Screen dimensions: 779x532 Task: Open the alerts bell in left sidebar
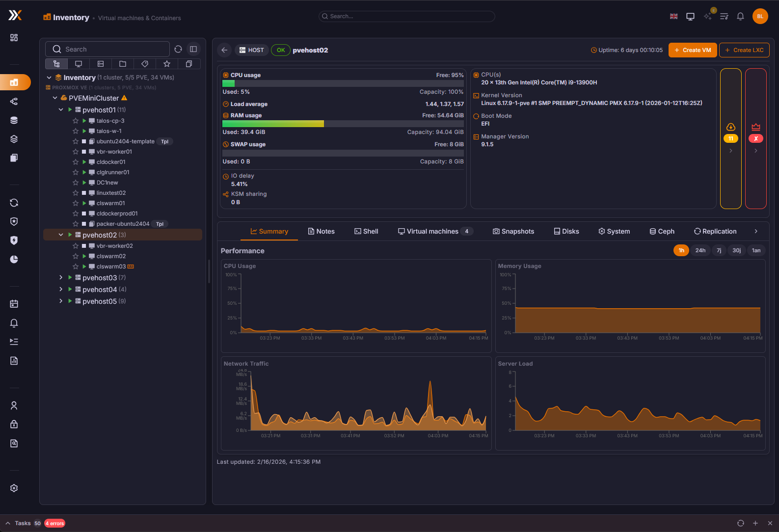point(14,323)
